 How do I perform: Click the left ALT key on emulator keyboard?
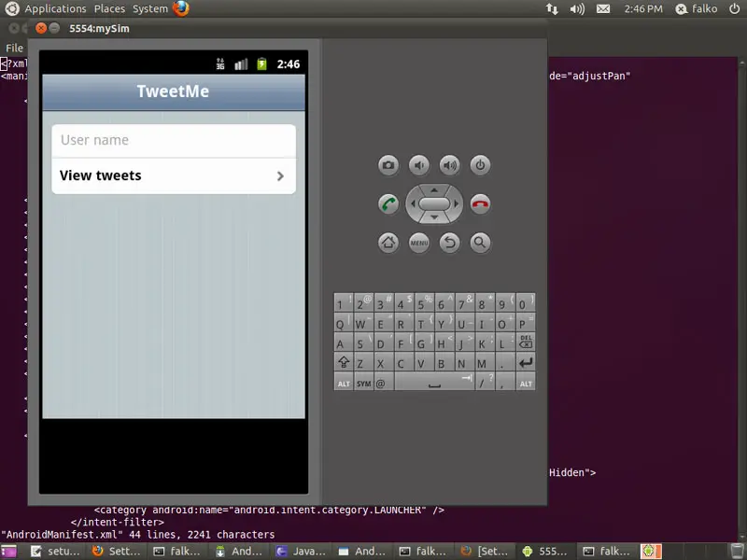(343, 383)
